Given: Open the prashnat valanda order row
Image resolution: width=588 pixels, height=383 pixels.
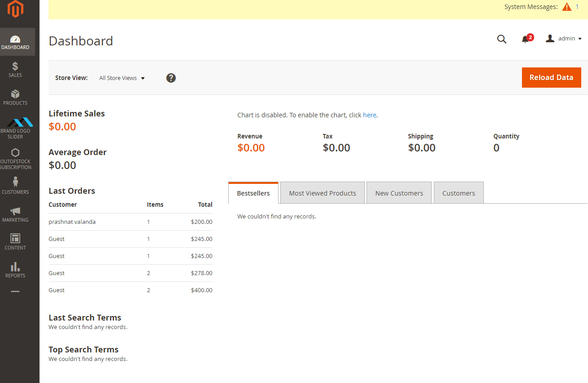Looking at the screenshot, I should [72, 222].
